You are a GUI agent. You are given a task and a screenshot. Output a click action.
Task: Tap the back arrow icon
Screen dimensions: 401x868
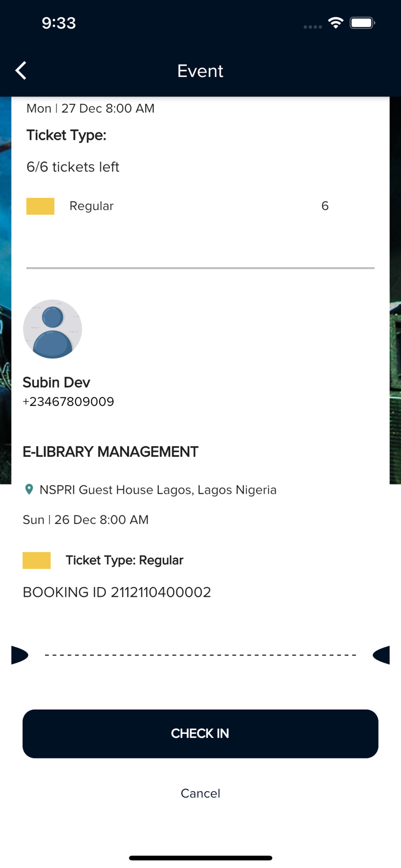click(21, 71)
